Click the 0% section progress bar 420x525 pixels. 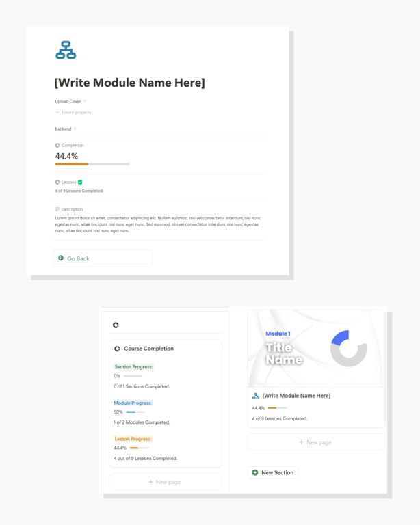pos(133,376)
